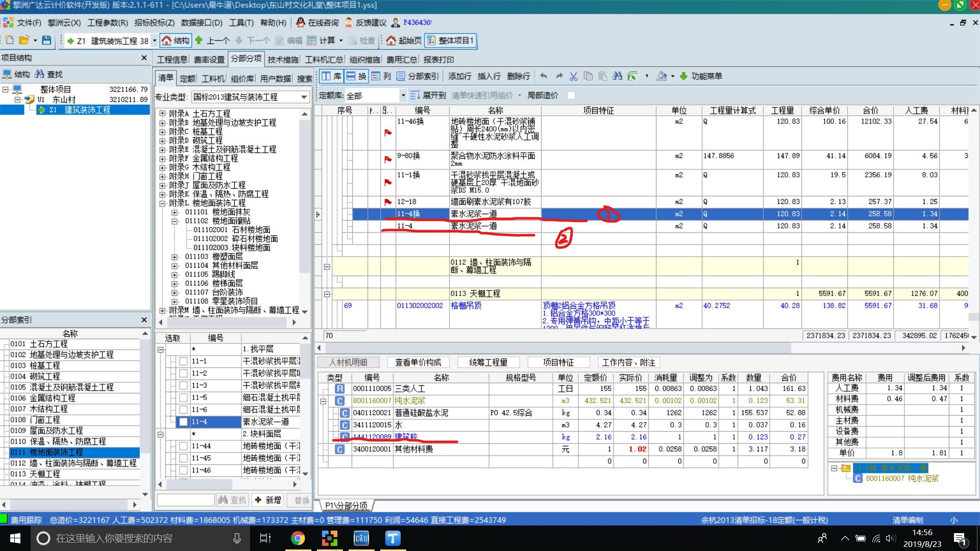Click the 工作内容、附注 button
This screenshot has width=980, height=551.
click(628, 362)
